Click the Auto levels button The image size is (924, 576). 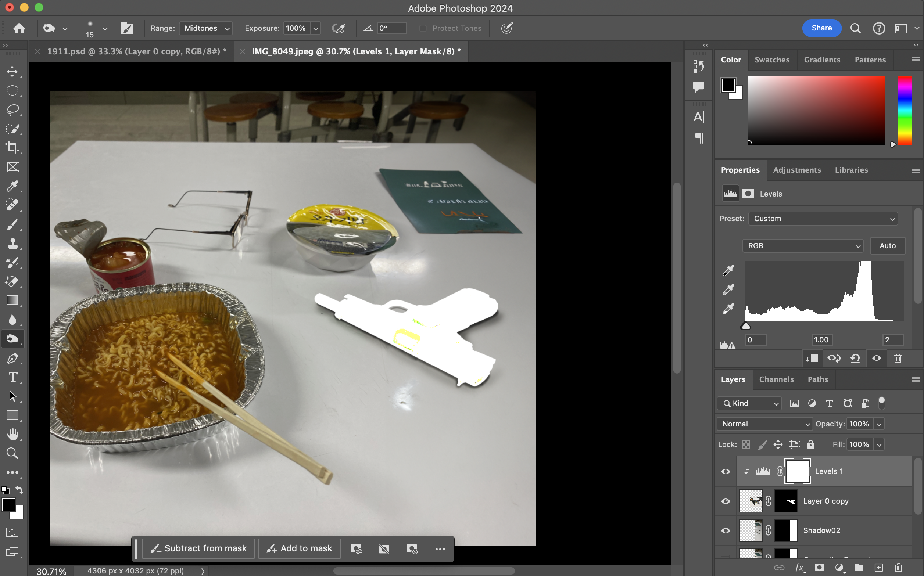pos(887,246)
